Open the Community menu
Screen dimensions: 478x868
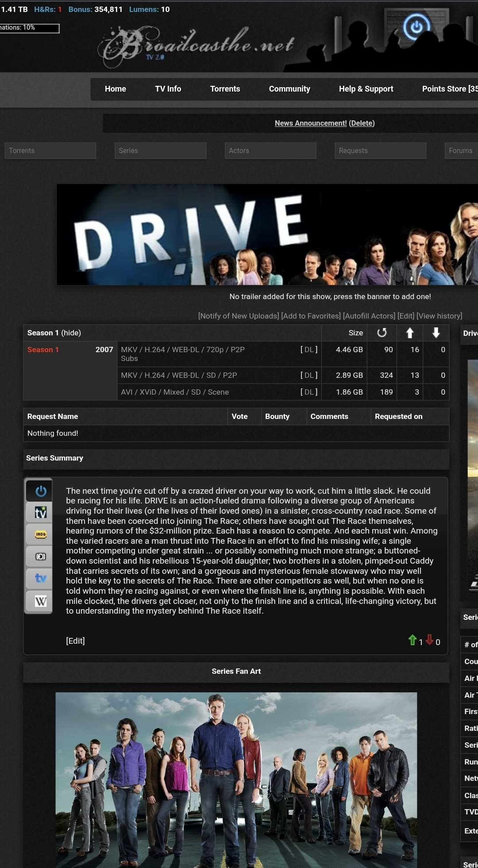(289, 89)
